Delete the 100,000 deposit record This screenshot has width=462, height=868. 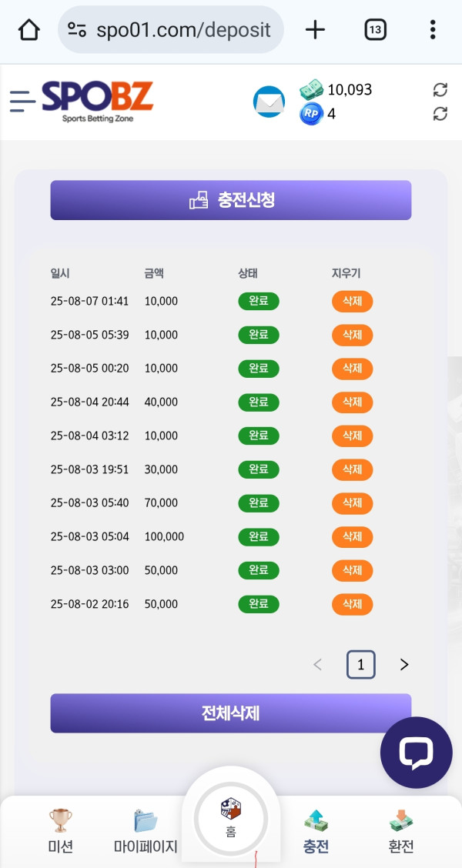point(352,536)
